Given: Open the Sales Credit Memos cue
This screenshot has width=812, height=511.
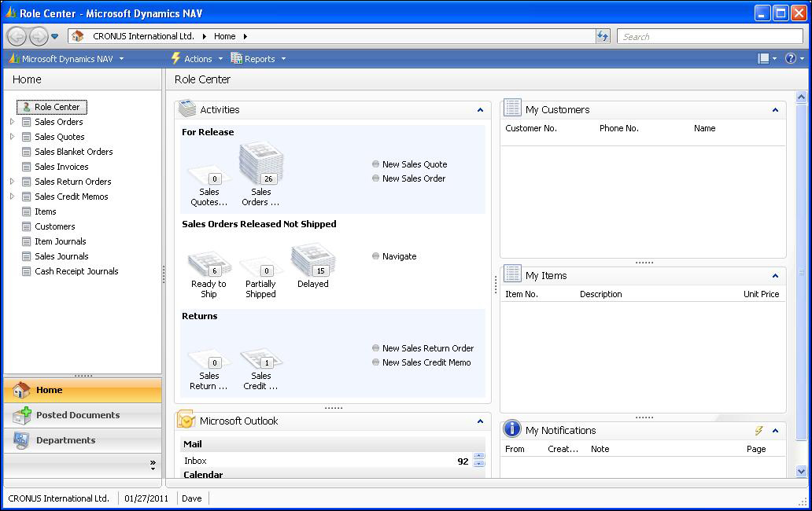Looking at the screenshot, I should [x=261, y=369].
